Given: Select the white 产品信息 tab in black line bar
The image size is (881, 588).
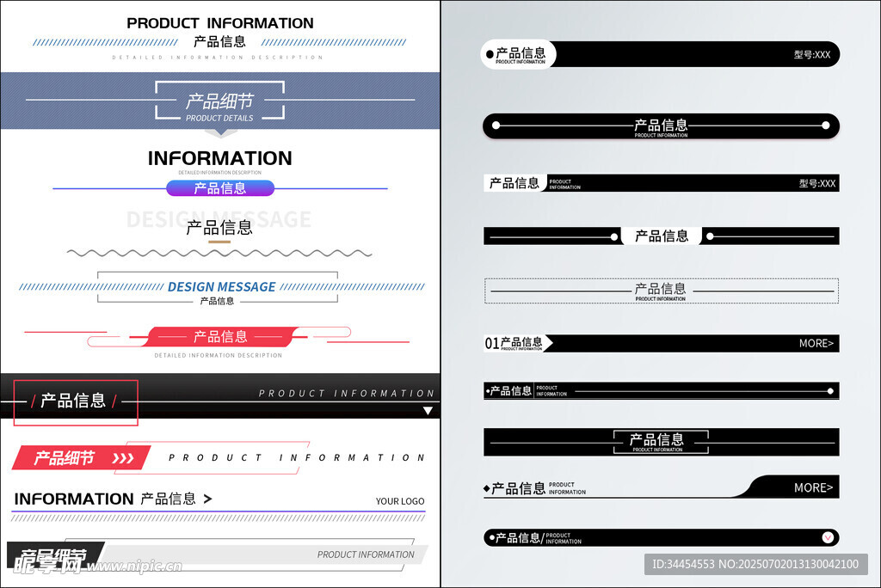Looking at the screenshot, I should coord(661,236).
